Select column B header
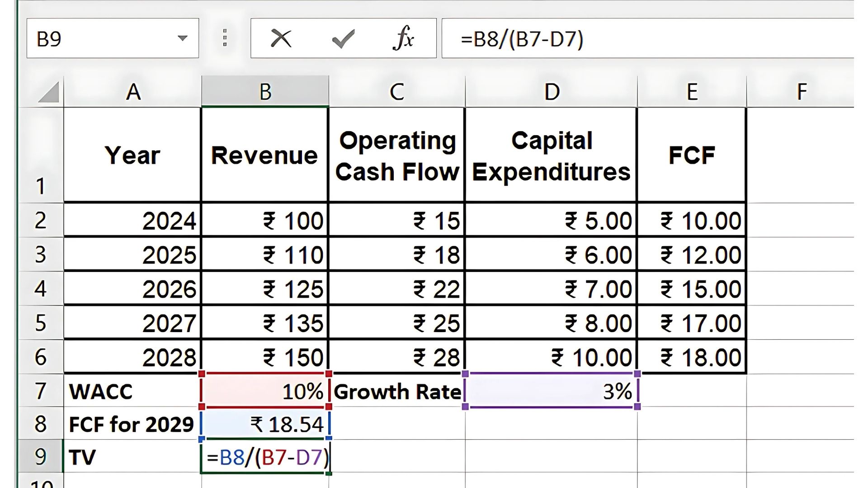The height and width of the screenshot is (488, 868). pos(265,92)
